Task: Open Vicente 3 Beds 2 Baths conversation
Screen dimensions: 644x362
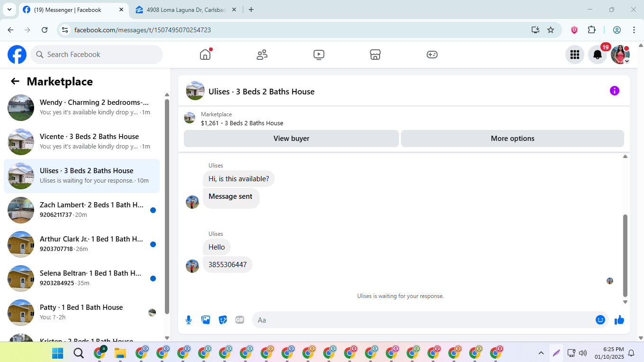Action: pos(82,142)
